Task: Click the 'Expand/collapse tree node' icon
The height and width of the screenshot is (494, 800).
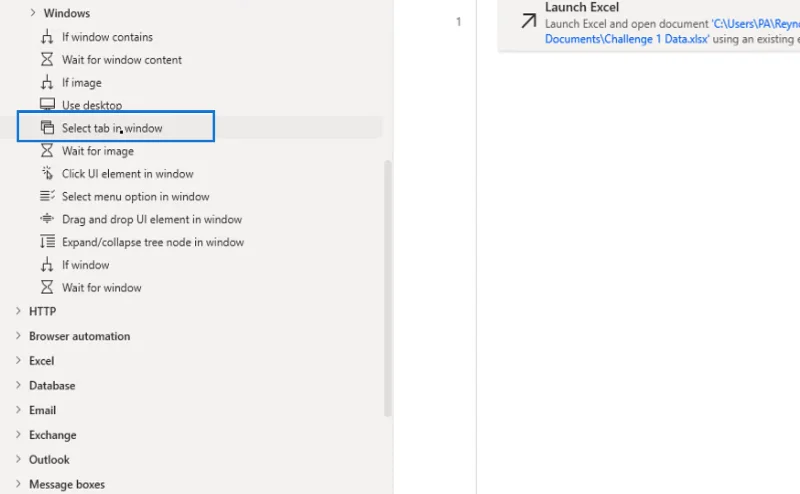Action: coord(47,241)
